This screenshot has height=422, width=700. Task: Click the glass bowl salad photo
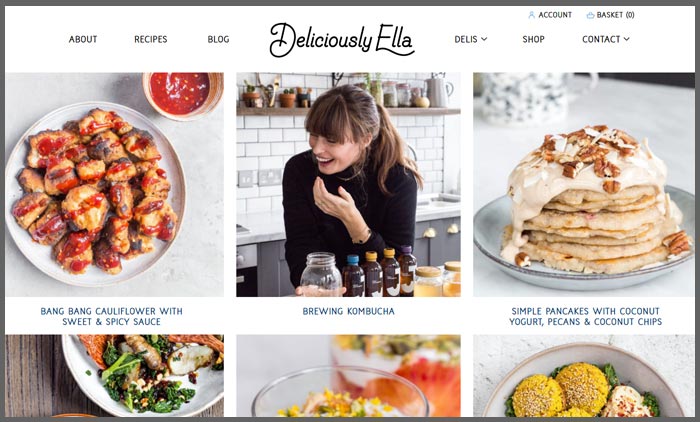click(348, 376)
